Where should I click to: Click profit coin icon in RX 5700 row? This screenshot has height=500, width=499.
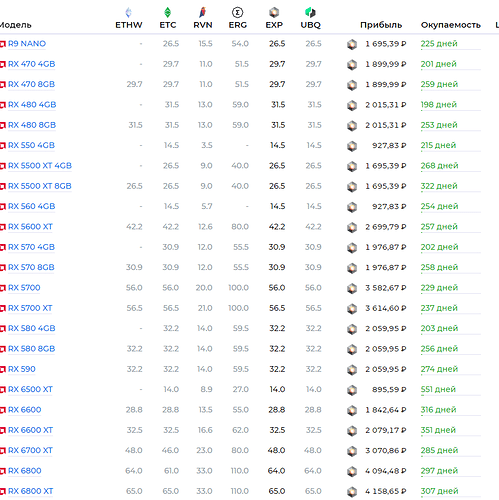pos(352,288)
